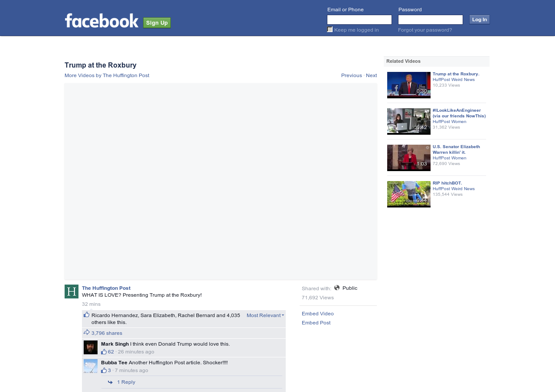This screenshot has width=555, height=392.
Task: Go to Previous video
Action: pyautogui.click(x=352, y=75)
